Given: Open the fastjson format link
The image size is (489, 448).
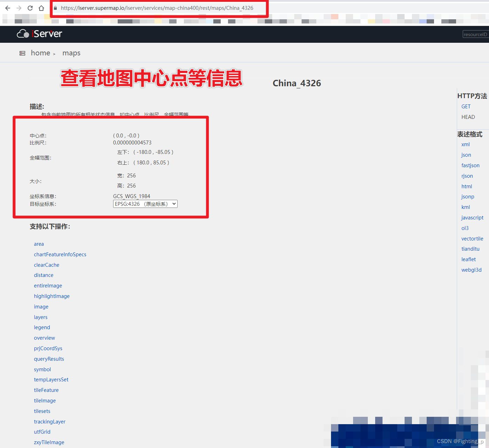Looking at the screenshot, I should coord(470,165).
